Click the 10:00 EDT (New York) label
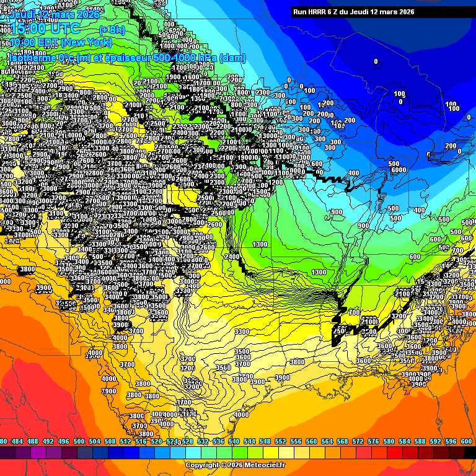The width and height of the screenshot is (476, 476). click(x=61, y=43)
